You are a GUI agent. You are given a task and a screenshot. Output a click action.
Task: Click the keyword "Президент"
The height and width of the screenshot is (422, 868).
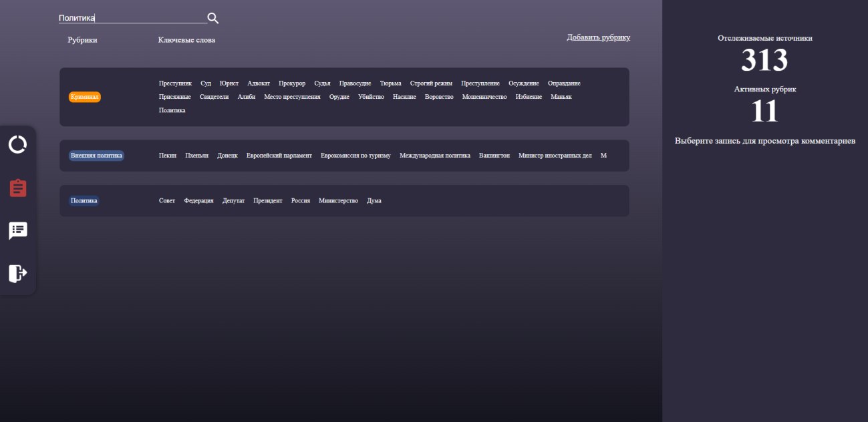[x=268, y=201]
